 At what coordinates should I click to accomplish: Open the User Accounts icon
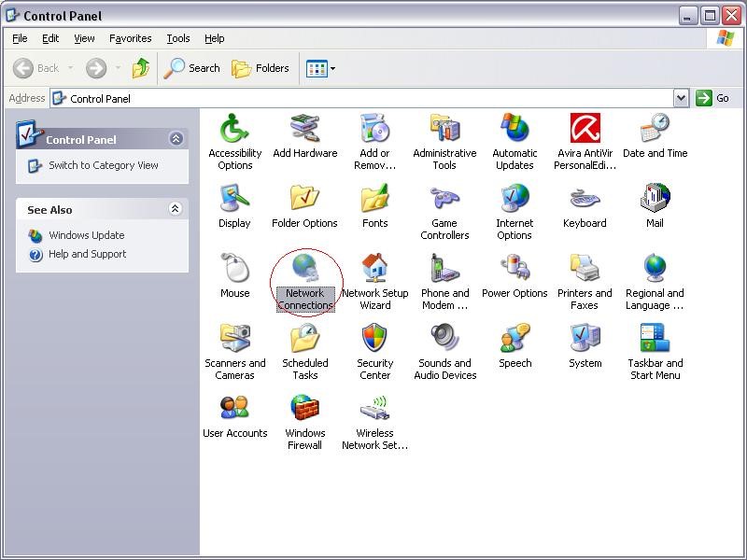pos(235,410)
